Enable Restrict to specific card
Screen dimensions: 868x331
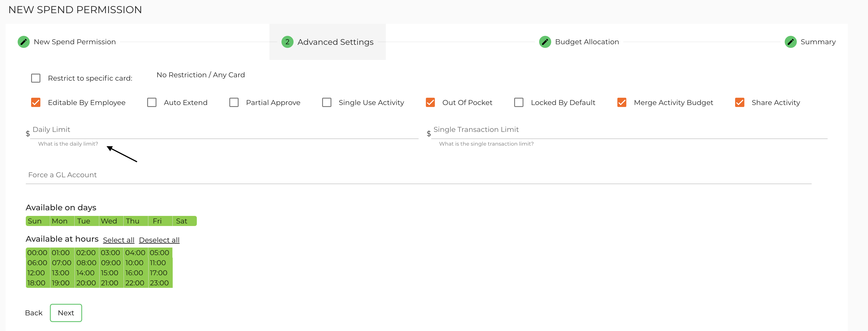coord(36,78)
